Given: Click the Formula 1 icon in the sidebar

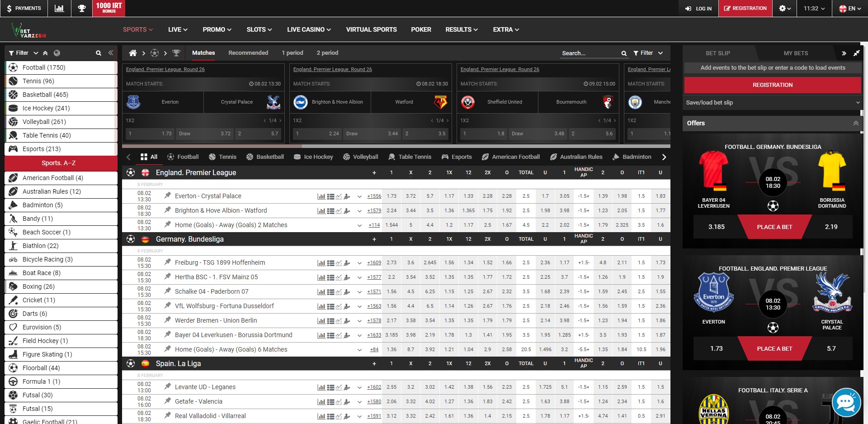Looking at the screenshot, I should point(14,381).
